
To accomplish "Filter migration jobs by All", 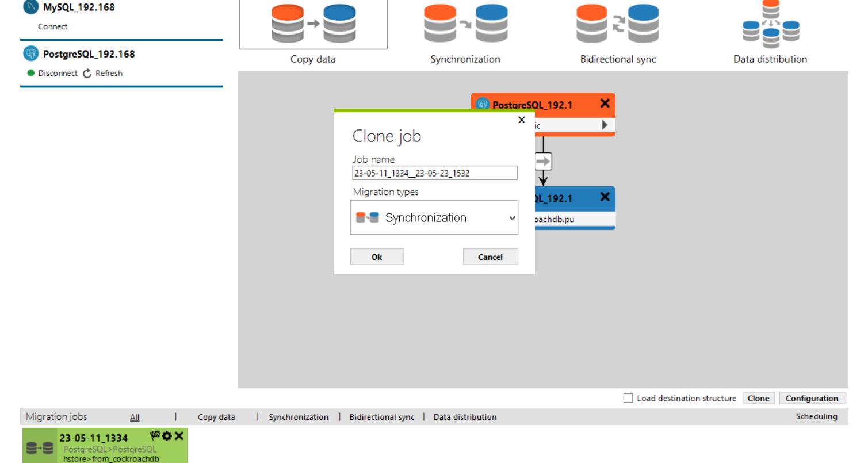I will pos(135,418).
